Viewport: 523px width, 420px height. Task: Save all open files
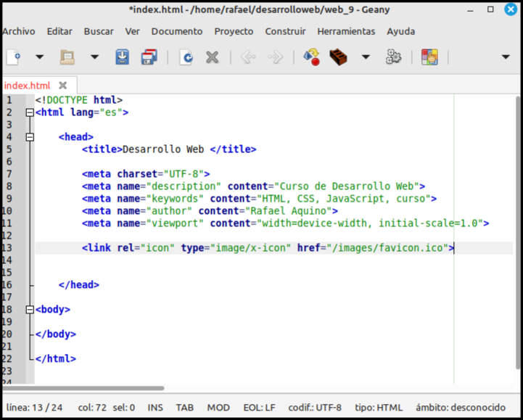(149, 57)
